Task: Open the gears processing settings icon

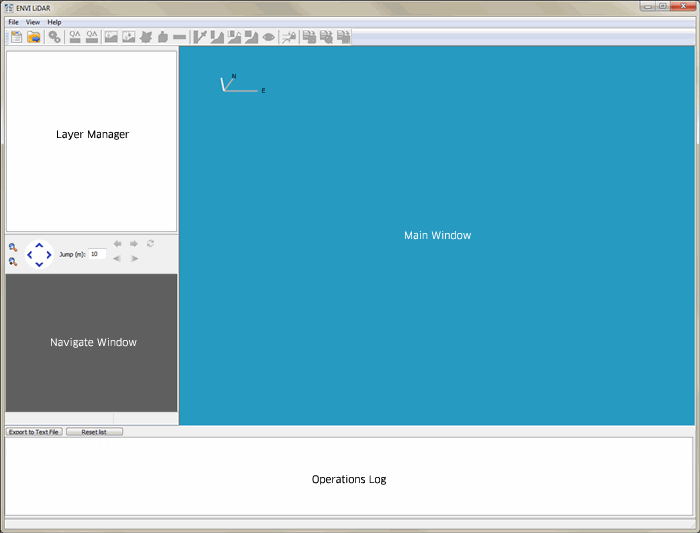Action: pos(54,37)
